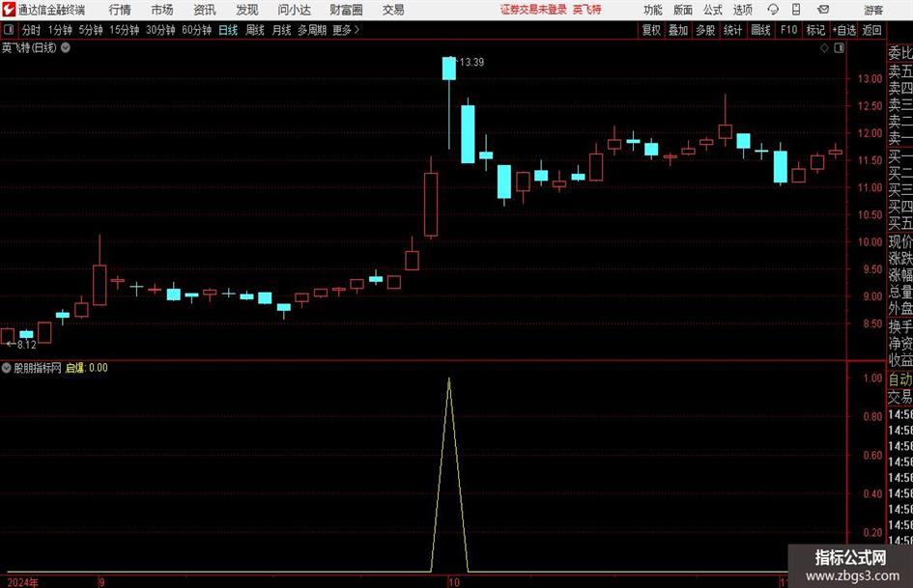The height and width of the screenshot is (588, 913).
Task: Open the 市场 menu
Action: (x=162, y=10)
